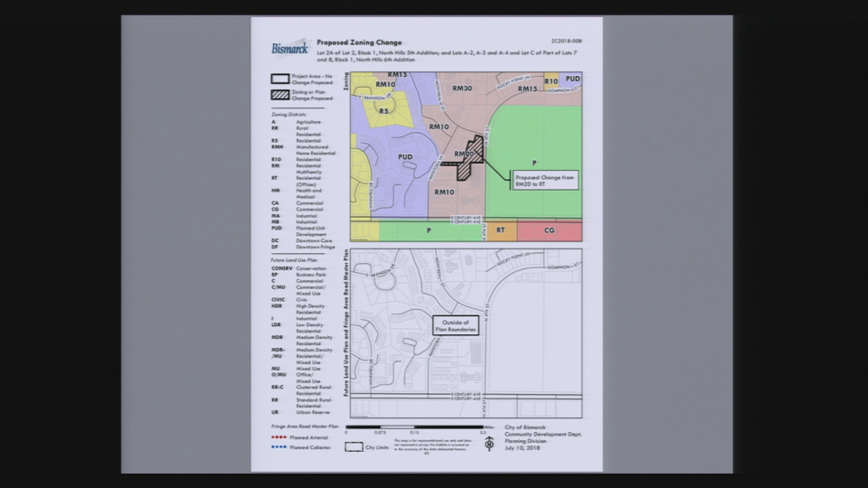Select the 'City of Bismarck' footer credit line
This screenshot has height=488, width=868.
coord(525,427)
